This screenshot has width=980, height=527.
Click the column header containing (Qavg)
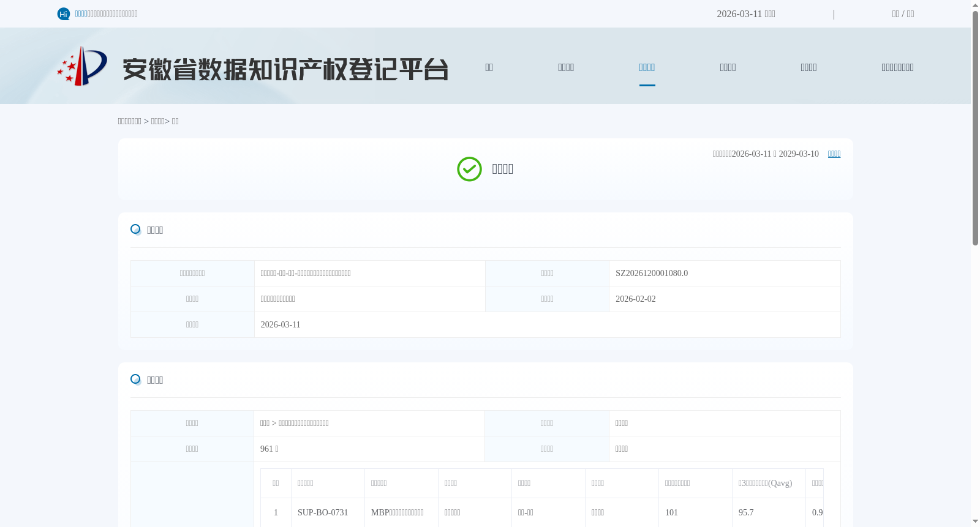point(769,484)
